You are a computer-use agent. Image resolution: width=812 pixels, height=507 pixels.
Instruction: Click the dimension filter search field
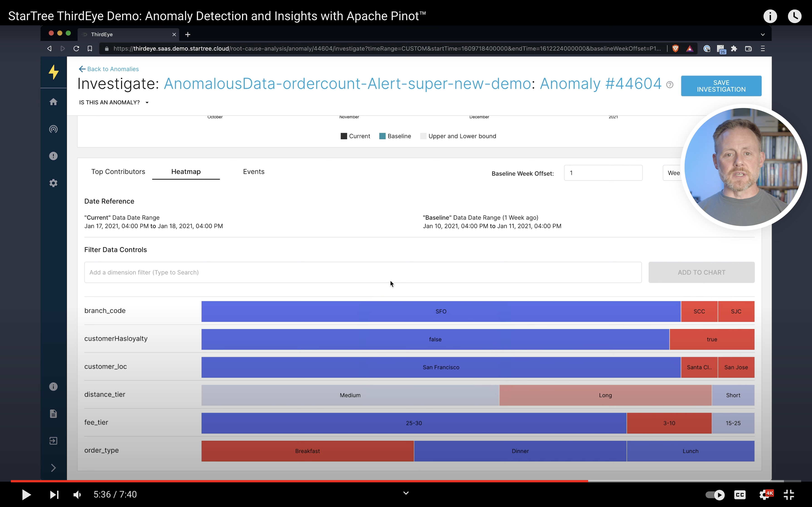click(x=362, y=272)
